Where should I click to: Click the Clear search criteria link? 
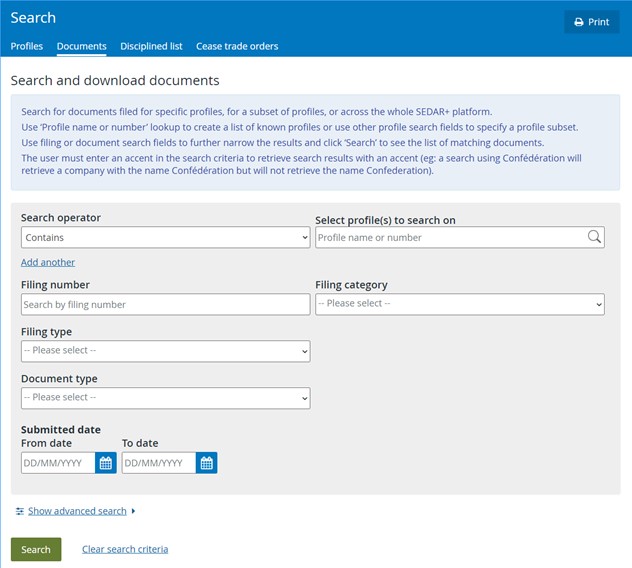(x=125, y=549)
